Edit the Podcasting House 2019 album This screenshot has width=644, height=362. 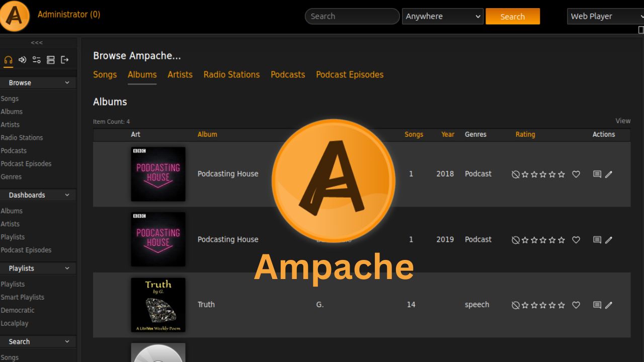click(609, 240)
